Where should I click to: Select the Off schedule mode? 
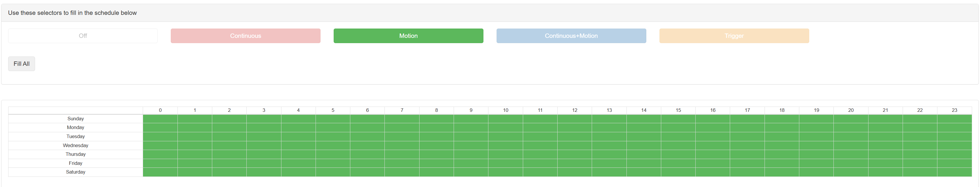tap(83, 36)
